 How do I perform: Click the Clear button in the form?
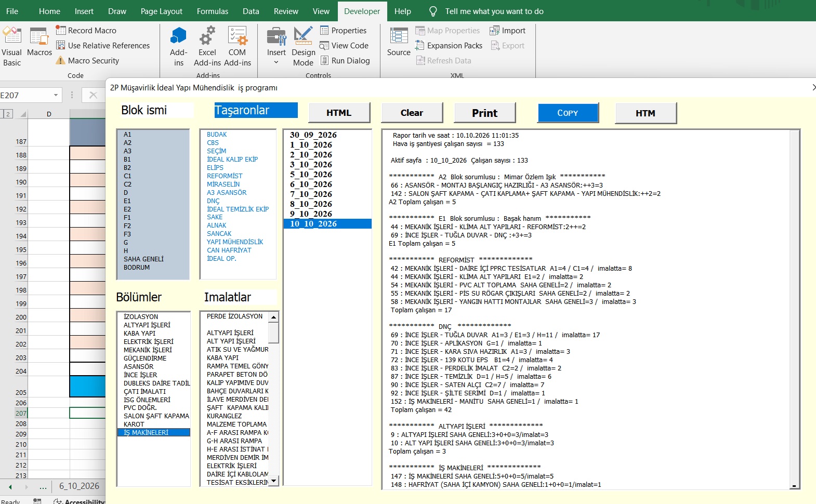(x=412, y=113)
